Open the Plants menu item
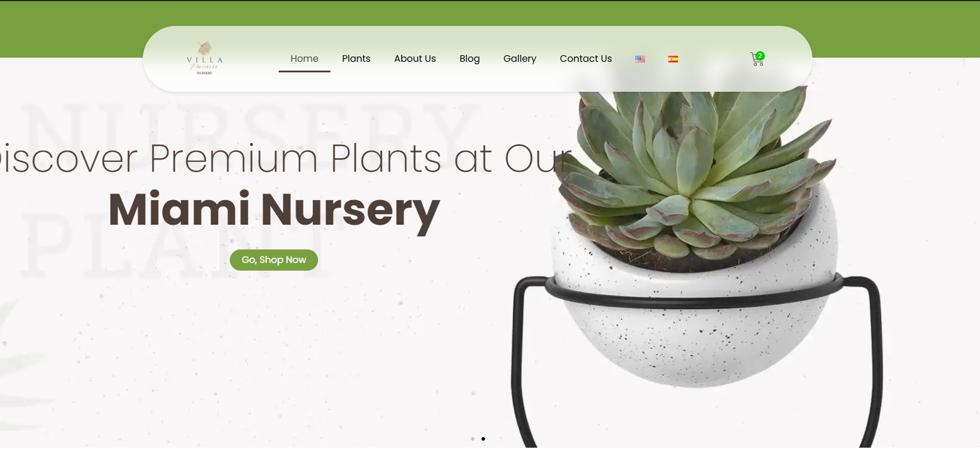Image resolution: width=980 pixels, height=463 pixels. click(x=356, y=59)
